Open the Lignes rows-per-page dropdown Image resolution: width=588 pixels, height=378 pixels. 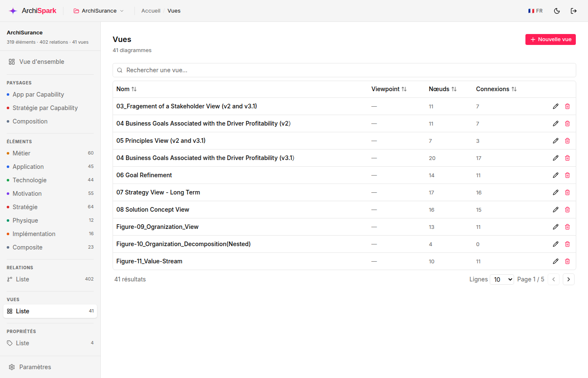(502, 279)
